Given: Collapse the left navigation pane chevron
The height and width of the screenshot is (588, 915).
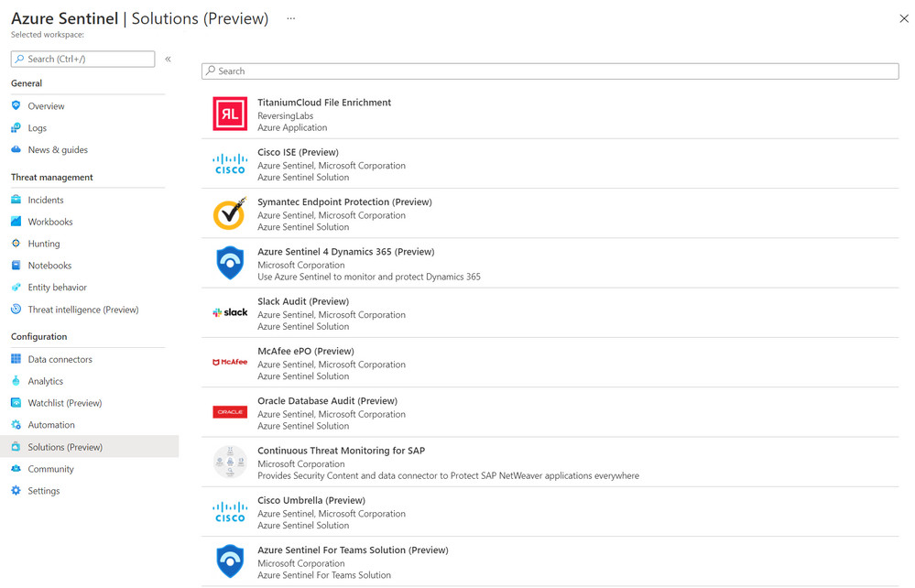Looking at the screenshot, I should (169, 59).
